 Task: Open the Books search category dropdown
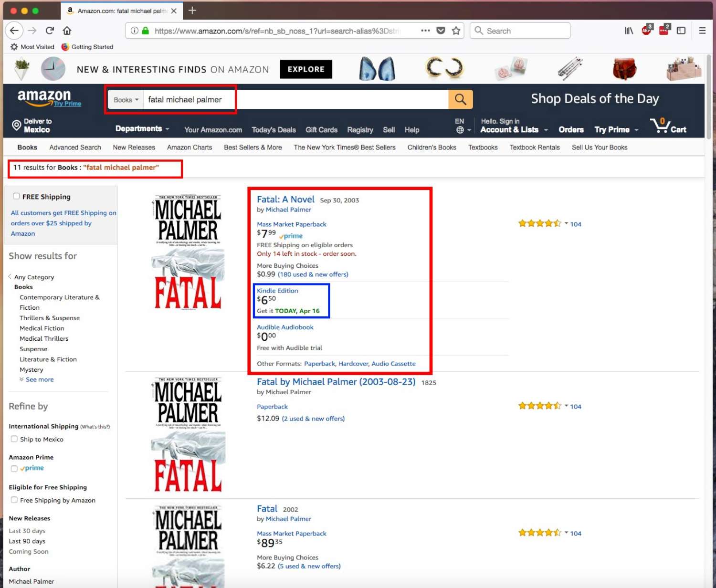126,100
